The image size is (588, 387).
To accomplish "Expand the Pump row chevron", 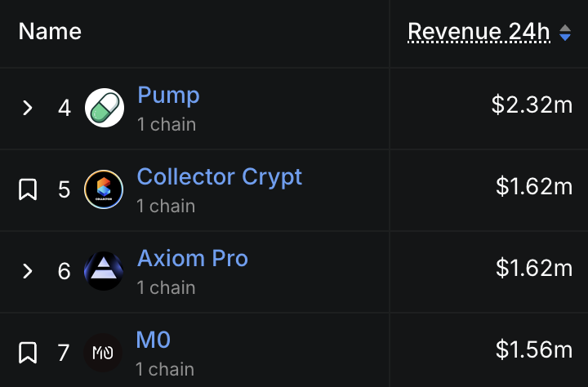I will click(x=28, y=108).
